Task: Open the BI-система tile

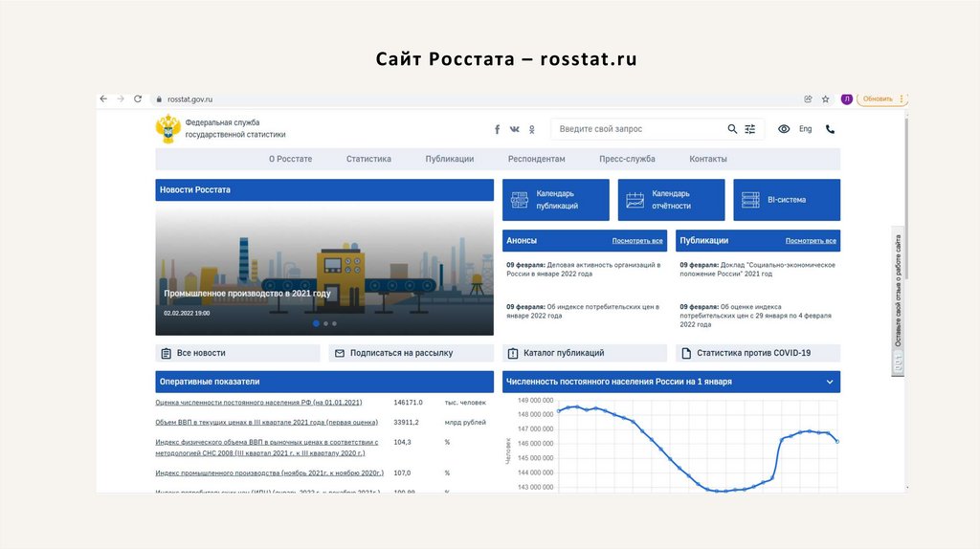Action: tap(787, 200)
